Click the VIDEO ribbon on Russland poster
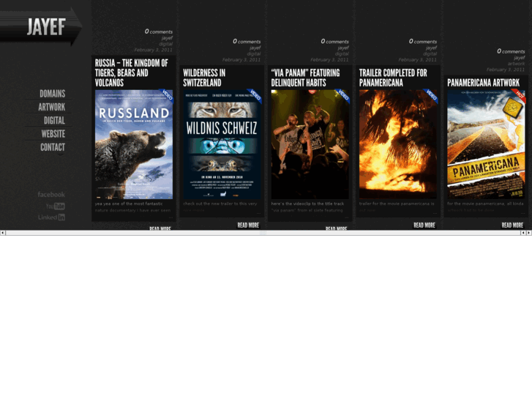Viewport: 532px width, 399px height. (x=167, y=95)
